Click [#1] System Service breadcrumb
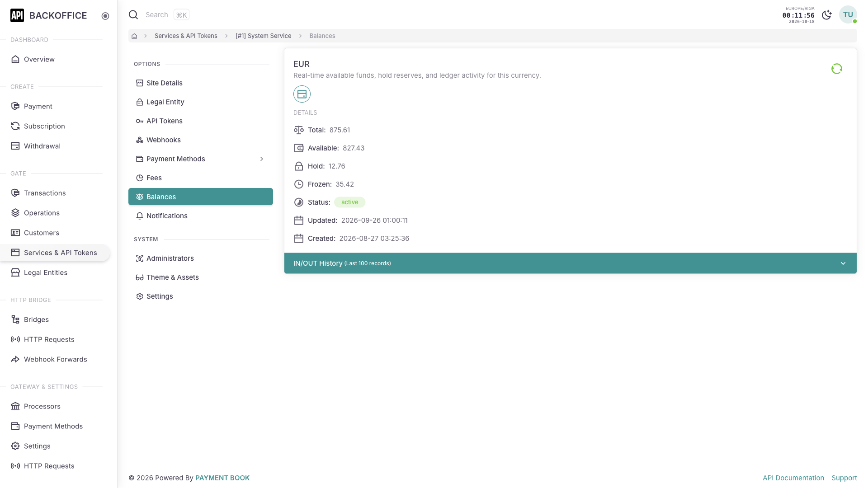 (263, 36)
